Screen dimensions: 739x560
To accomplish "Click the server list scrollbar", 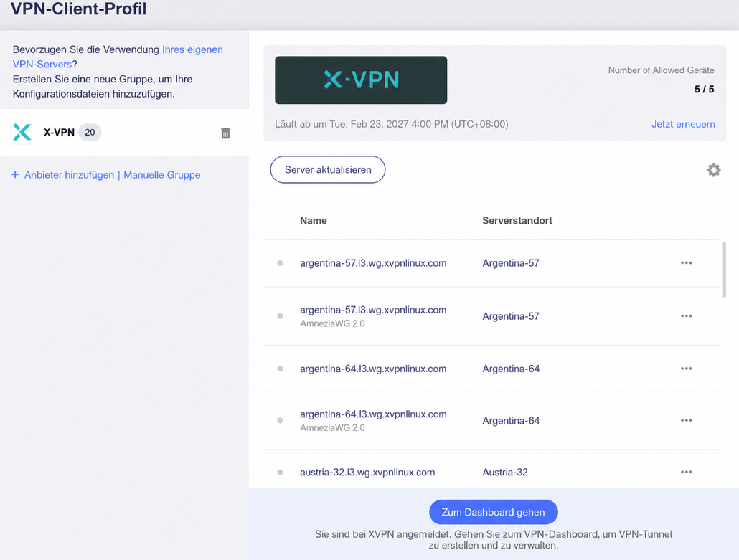I will 725,270.
